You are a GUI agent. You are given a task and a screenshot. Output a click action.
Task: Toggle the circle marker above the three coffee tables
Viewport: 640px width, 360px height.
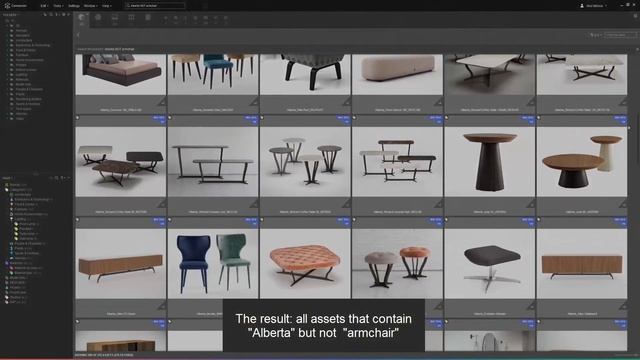[78, 118]
